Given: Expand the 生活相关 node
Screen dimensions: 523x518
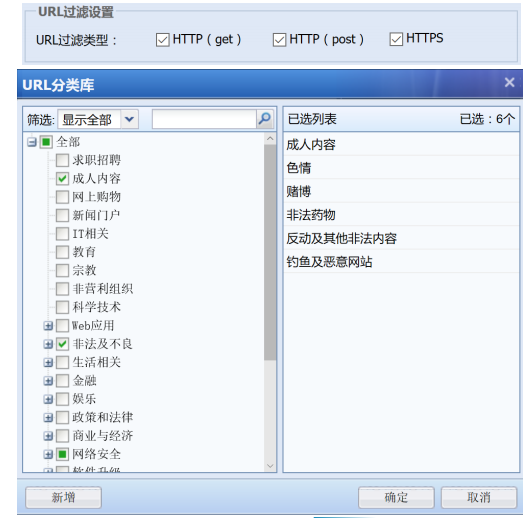Looking at the screenshot, I should (48, 363).
